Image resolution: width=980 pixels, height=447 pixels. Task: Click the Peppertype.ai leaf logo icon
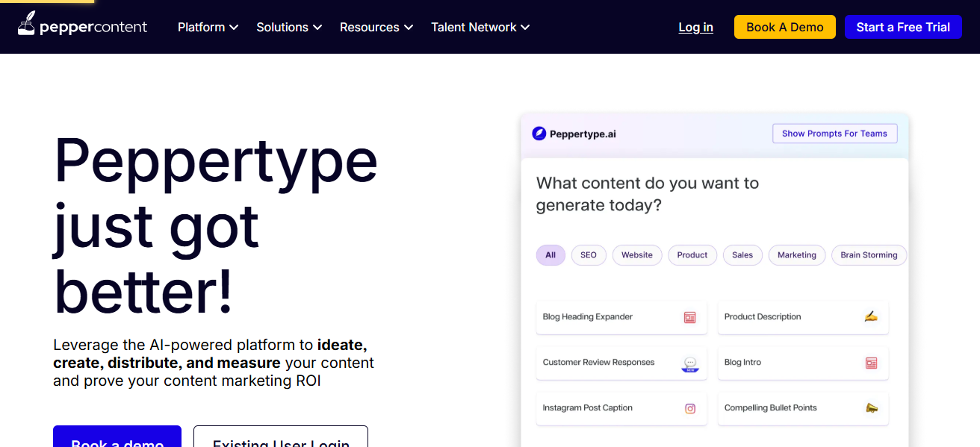pyautogui.click(x=539, y=134)
